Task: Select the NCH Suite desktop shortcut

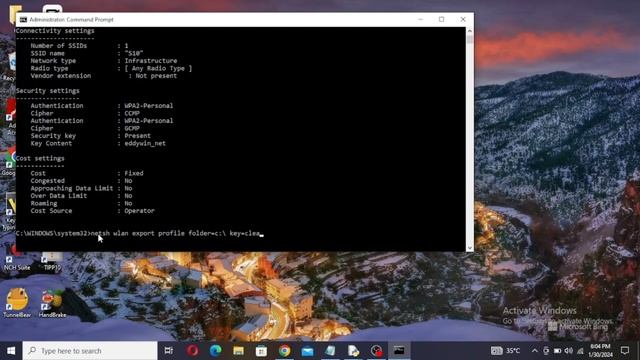Action: pos(17,261)
